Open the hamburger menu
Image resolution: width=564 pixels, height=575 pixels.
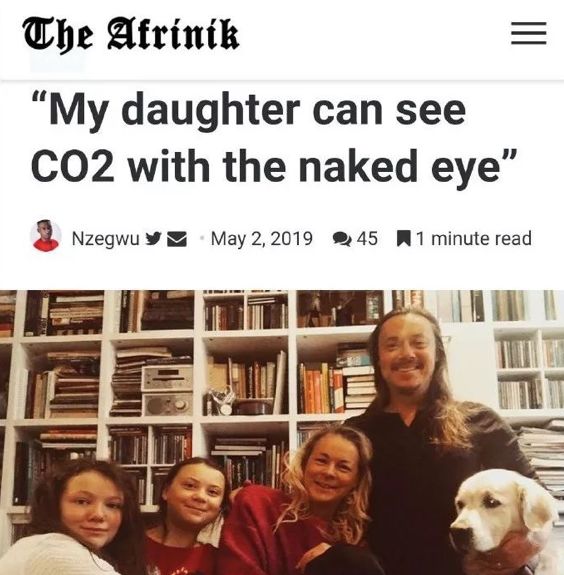[x=529, y=33]
